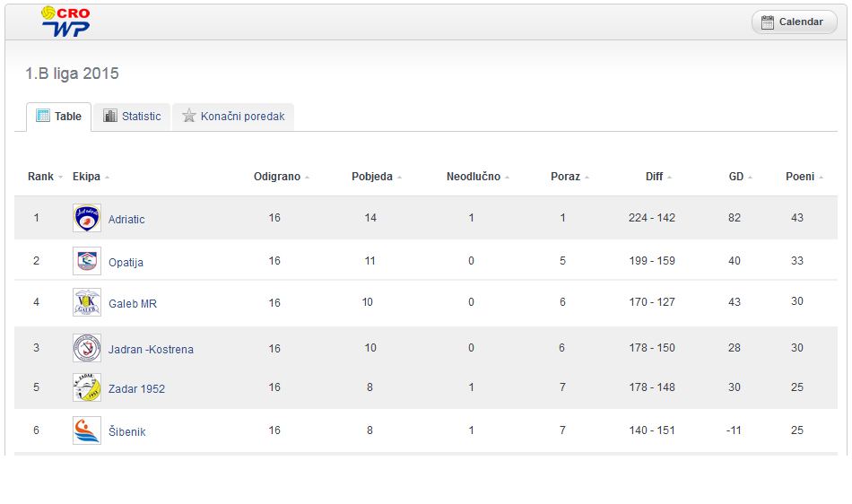Open the Opatija team link
Screen dimensions: 852x504
[126, 263]
